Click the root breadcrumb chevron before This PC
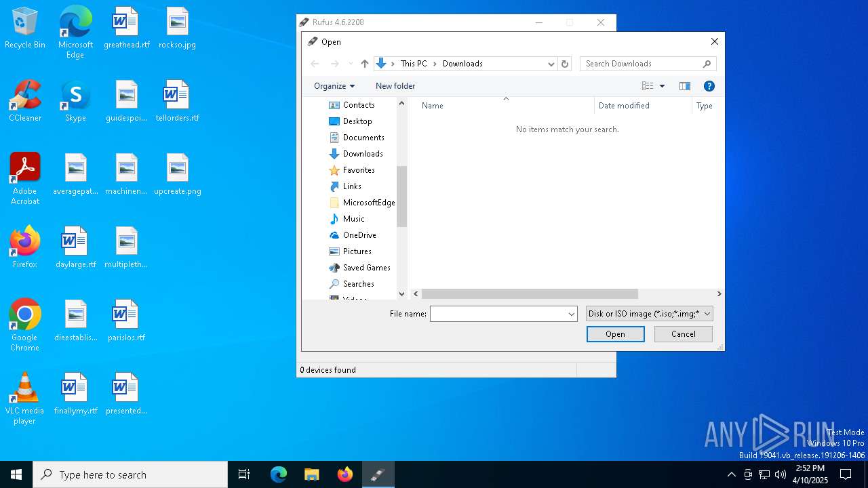Image resolution: width=868 pixels, height=488 pixels. click(x=393, y=64)
